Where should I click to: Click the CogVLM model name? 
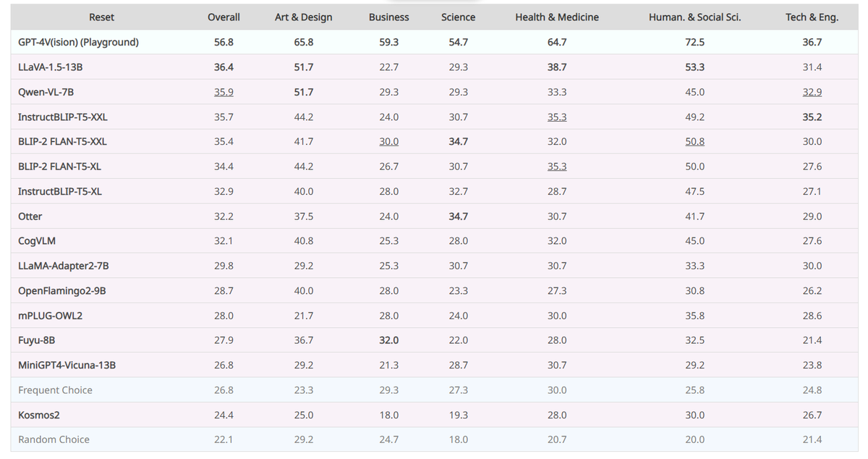[37, 241]
